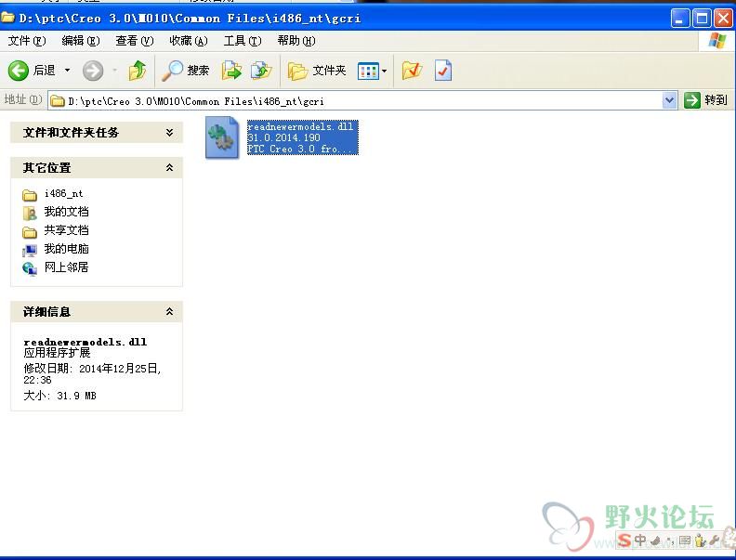Open the 文件(F) menu

27,41
